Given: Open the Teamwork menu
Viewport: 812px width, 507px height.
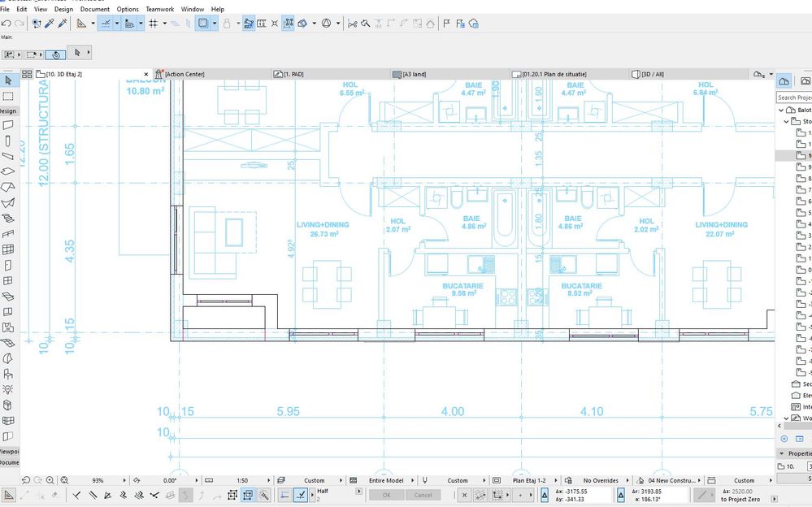Looking at the screenshot, I should click(158, 9).
